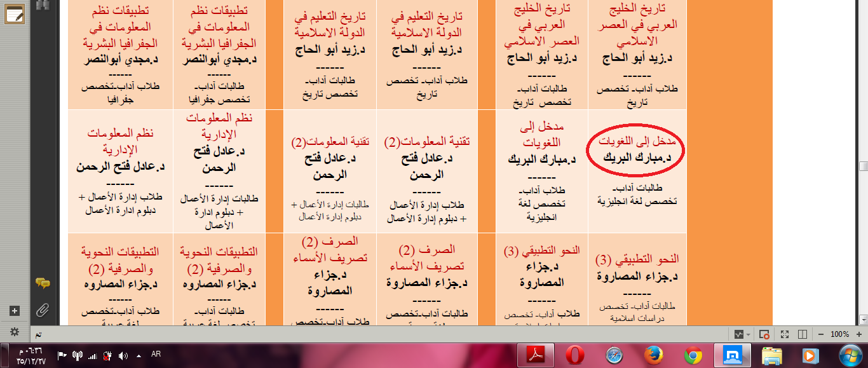
Task: Open Safari from the taskbar
Action: tap(613, 355)
